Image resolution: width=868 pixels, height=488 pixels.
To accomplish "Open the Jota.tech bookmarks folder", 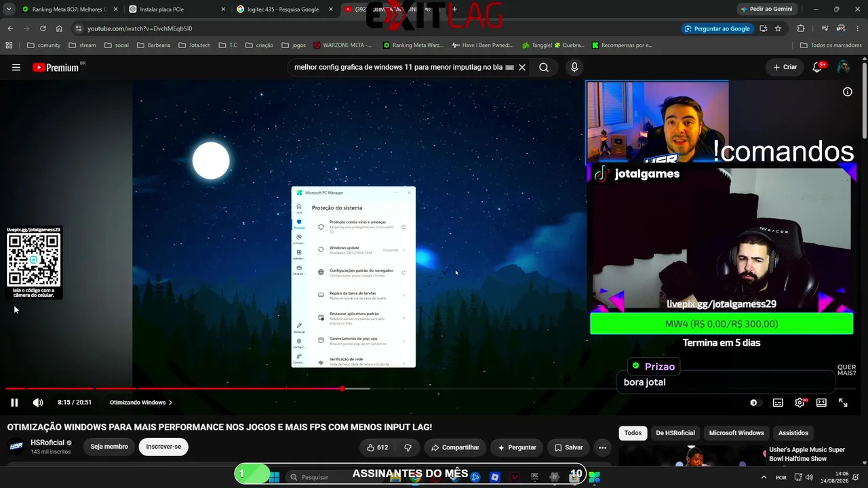I will tap(194, 45).
